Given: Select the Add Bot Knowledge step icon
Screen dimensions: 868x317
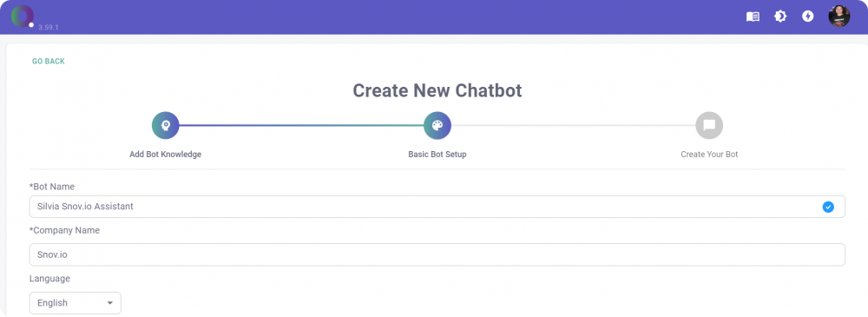Looking at the screenshot, I should coord(166,126).
